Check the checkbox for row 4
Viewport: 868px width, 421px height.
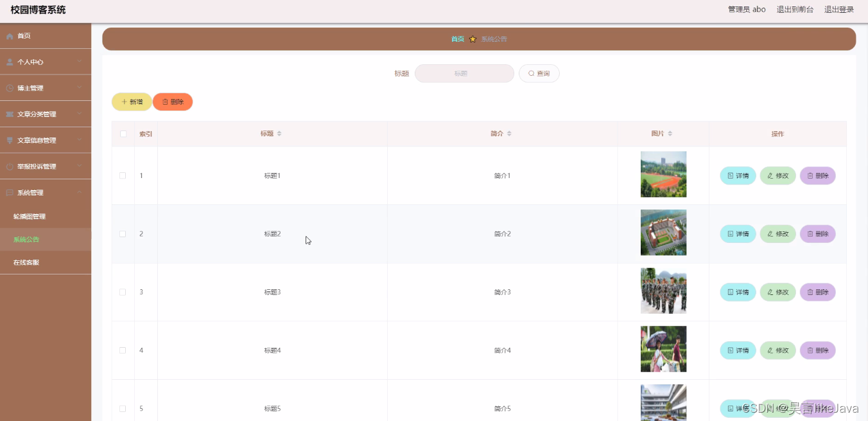click(123, 350)
